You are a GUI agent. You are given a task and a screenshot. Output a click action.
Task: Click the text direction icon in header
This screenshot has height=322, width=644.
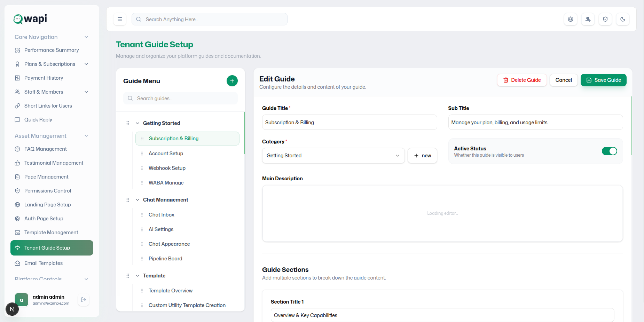(588, 19)
